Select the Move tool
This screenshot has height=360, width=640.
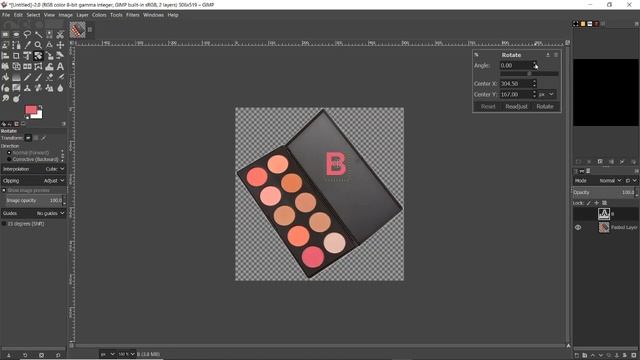pyautogui.click(x=60, y=45)
